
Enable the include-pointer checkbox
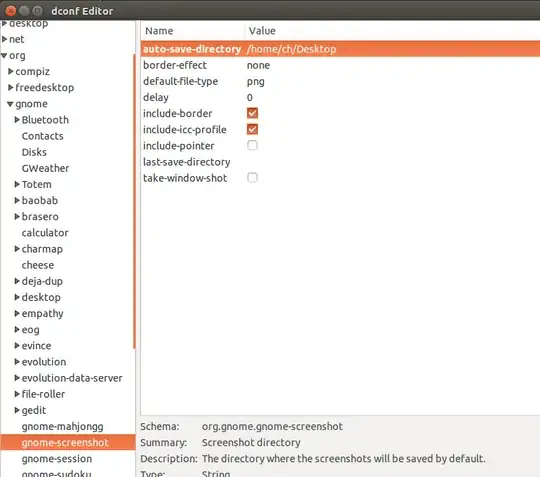pyautogui.click(x=252, y=145)
